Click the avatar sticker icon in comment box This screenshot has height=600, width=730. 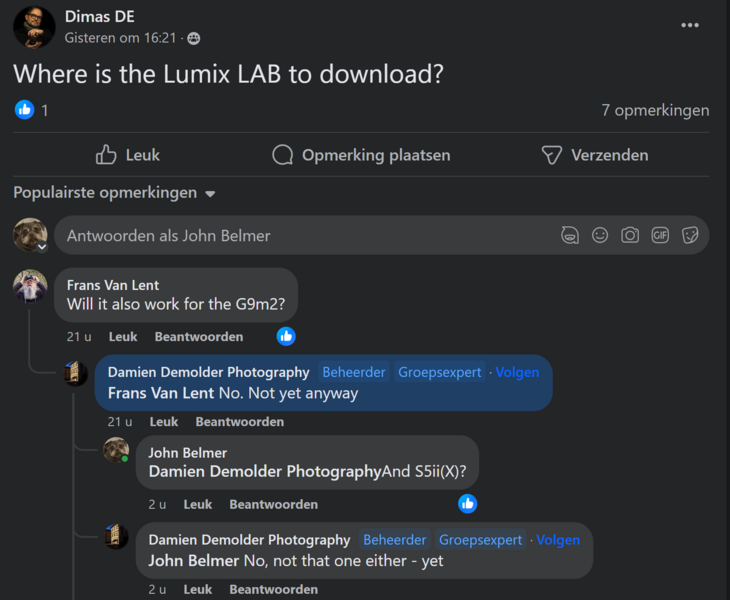click(x=570, y=236)
